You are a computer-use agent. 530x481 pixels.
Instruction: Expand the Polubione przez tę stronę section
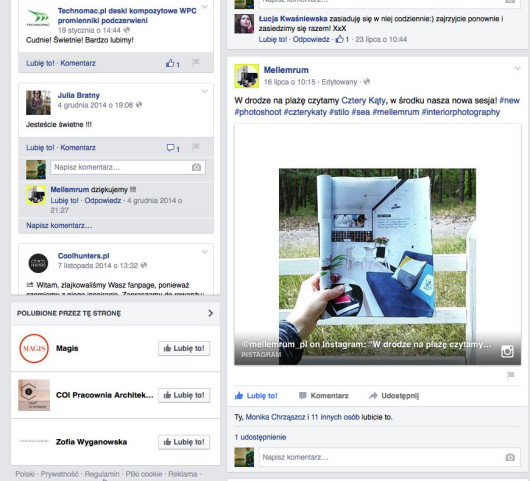210,313
